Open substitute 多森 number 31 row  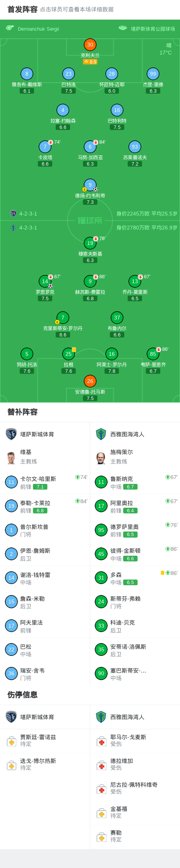135,578
